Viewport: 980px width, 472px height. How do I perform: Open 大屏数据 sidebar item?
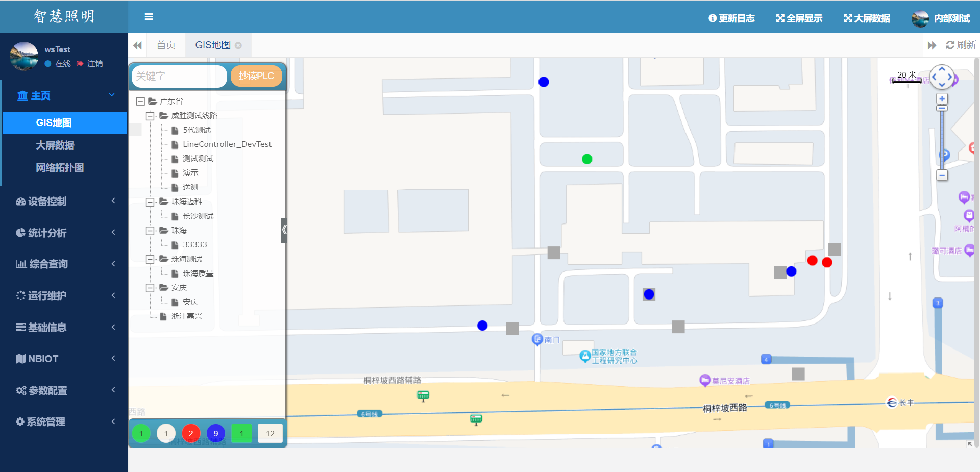55,145
